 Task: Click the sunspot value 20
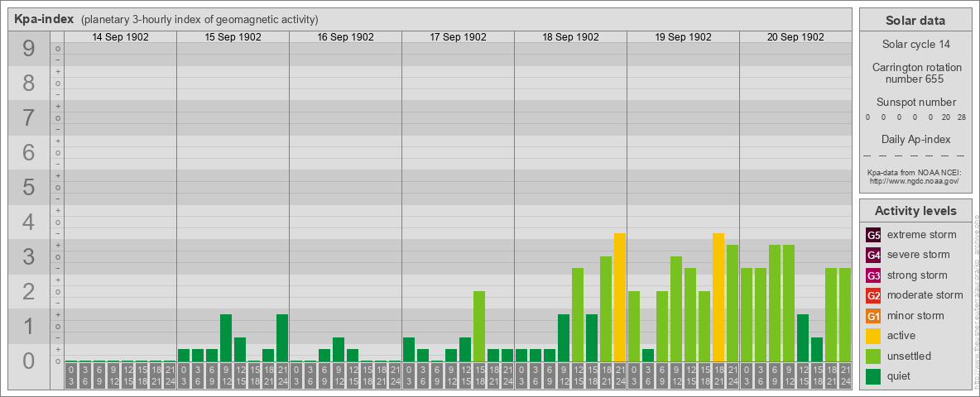pyautogui.click(x=946, y=117)
